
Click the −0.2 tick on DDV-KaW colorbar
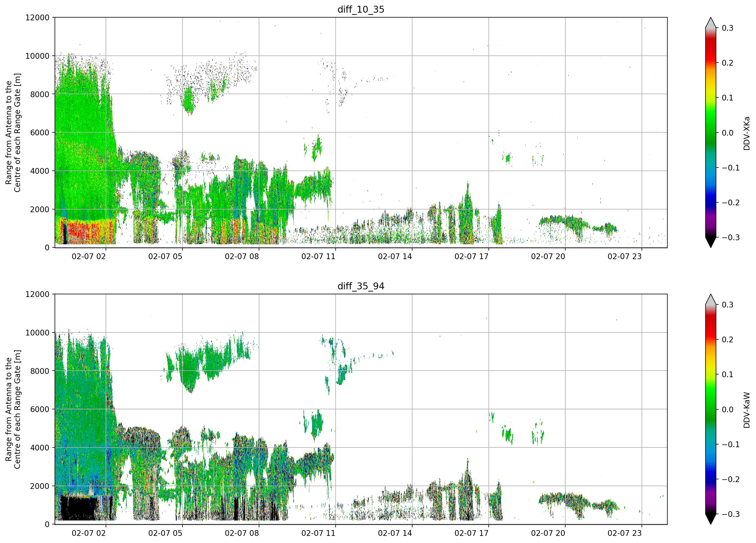tap(731, 479)
